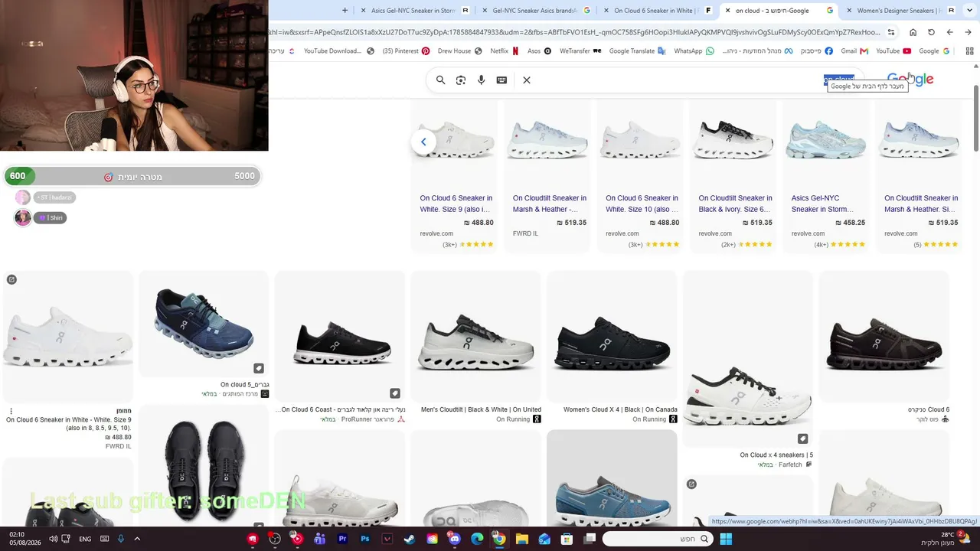Open Google Lens image search

click(461, 80)
